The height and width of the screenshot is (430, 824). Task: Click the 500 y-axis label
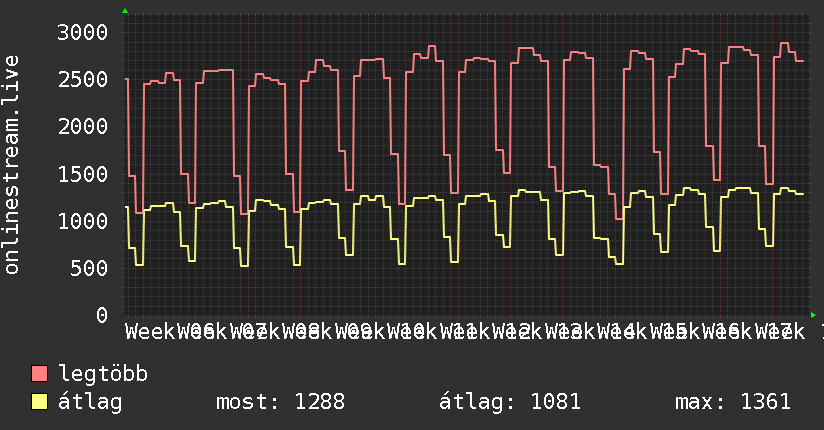pos(89,268)
